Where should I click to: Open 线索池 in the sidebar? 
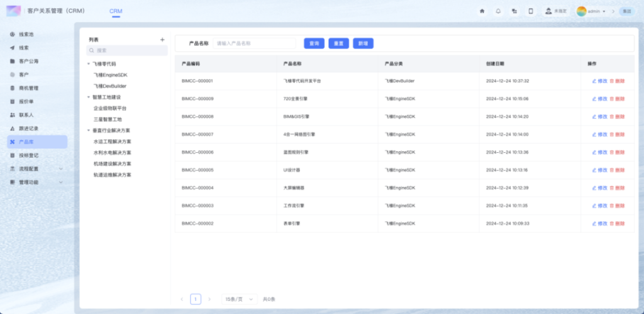(x=26, y=34)
